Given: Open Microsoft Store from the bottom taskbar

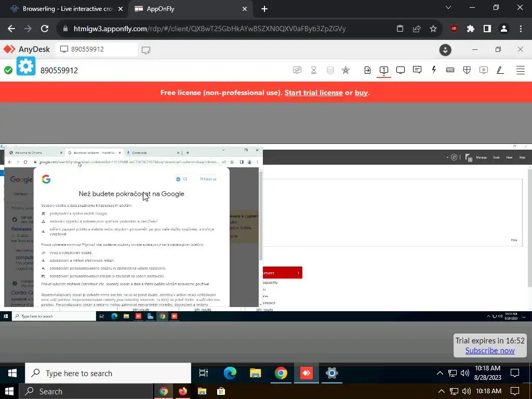Looking at the screenshot, I should pos(221,391).
